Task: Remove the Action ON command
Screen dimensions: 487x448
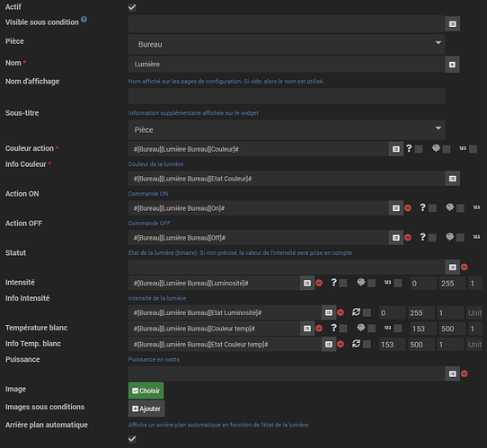Action: [408, 208]
